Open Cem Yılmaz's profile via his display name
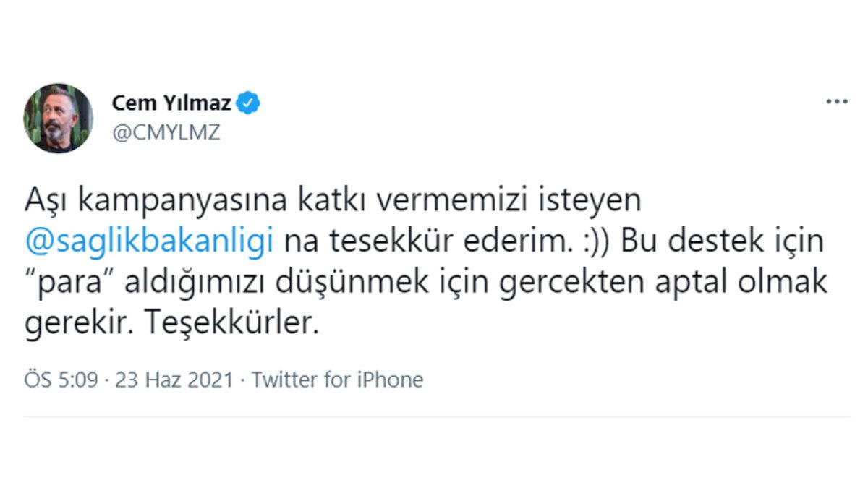Image resolution: width=868 pixels, height=488 pixels. (173, 103)
